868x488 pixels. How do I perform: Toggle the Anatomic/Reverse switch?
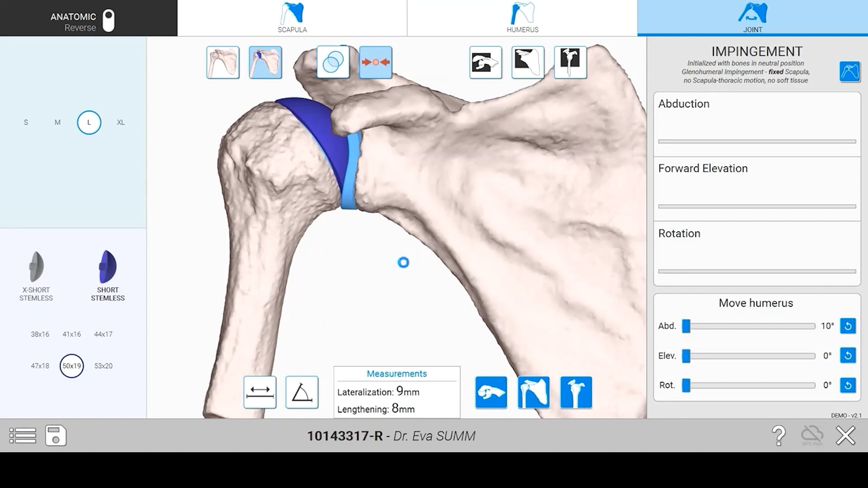click(108, 20)
